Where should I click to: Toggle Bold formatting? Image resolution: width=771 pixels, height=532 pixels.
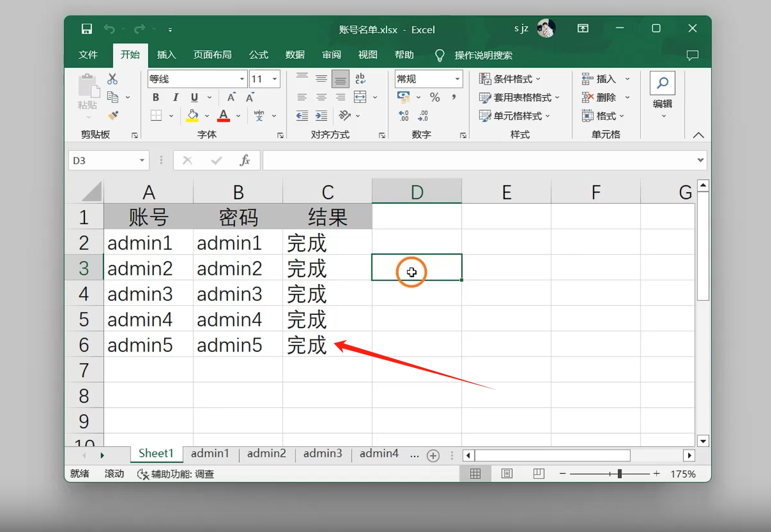156,97
